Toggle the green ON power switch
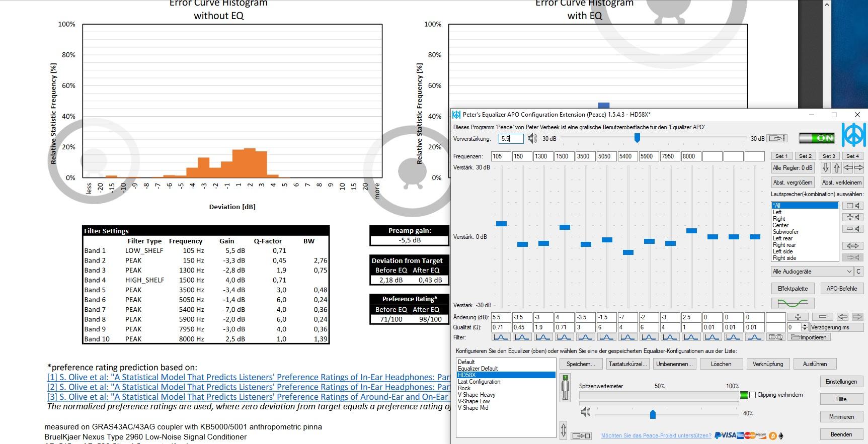The width and height of the screenshot is (868, 444). [817, 138]
